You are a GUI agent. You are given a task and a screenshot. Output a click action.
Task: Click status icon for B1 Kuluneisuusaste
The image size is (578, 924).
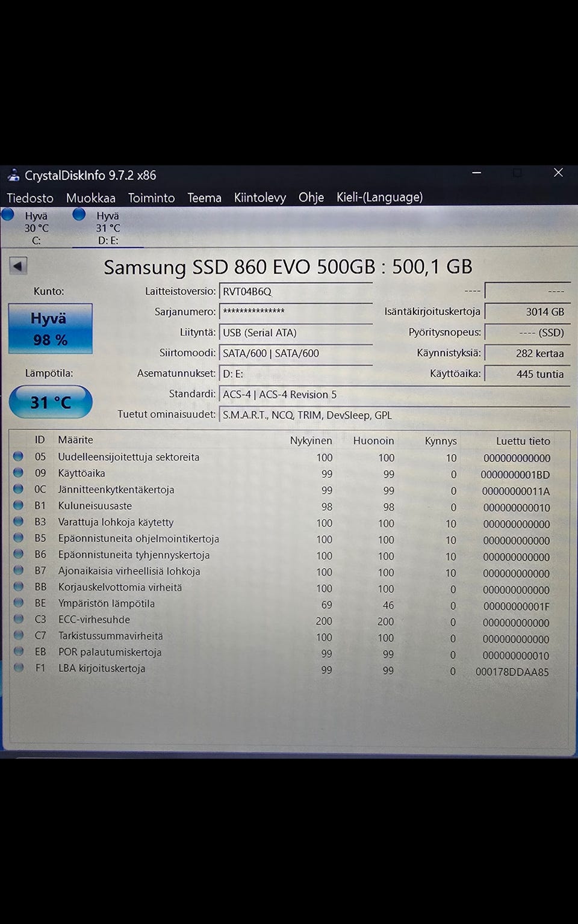(x=19, y=505)
